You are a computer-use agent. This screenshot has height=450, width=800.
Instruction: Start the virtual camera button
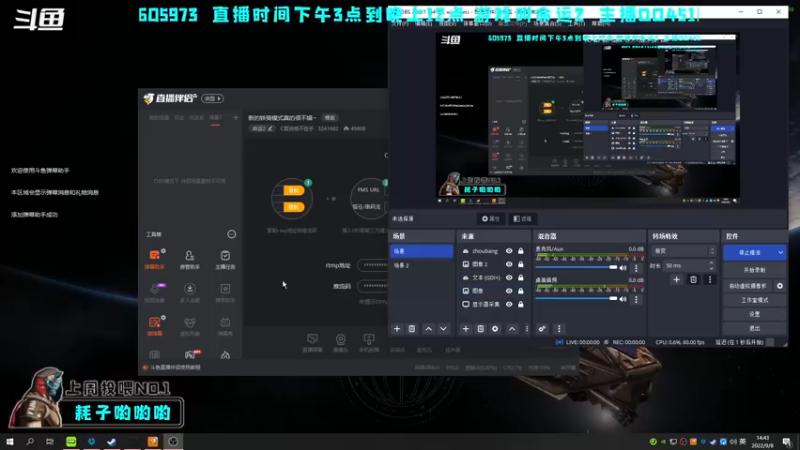(x=748, y=286)
